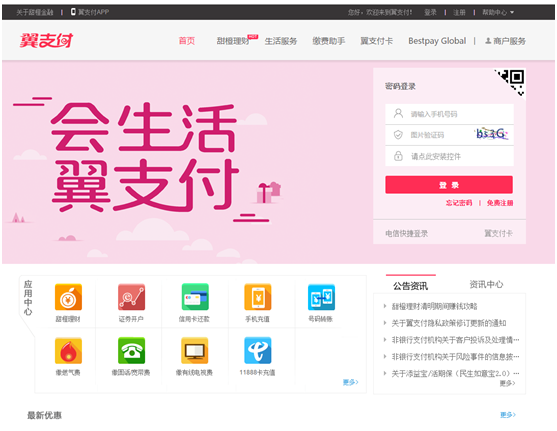Viewport: 557px width, 431px height.
Task: Open Bestpay Global navigation item
Action: point(437,41)
